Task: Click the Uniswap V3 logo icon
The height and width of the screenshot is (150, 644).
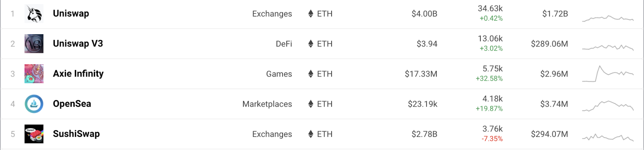Action: 34,44
